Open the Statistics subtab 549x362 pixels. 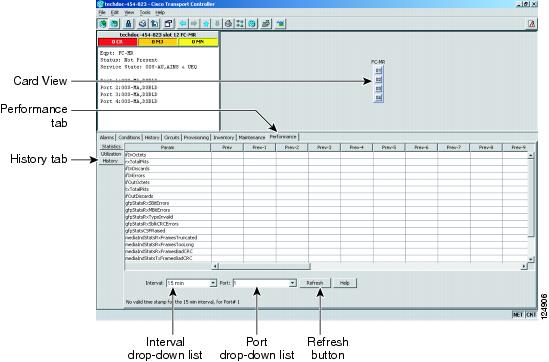coord(111,147)
